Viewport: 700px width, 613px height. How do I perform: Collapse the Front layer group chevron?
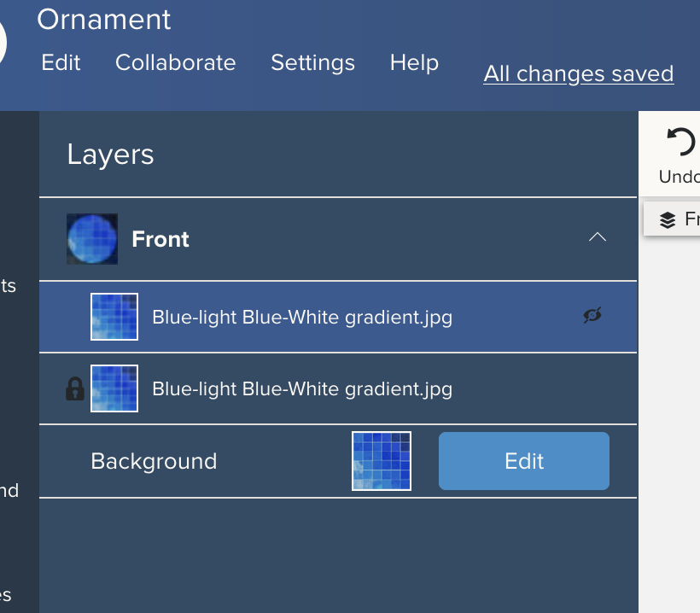598,236
